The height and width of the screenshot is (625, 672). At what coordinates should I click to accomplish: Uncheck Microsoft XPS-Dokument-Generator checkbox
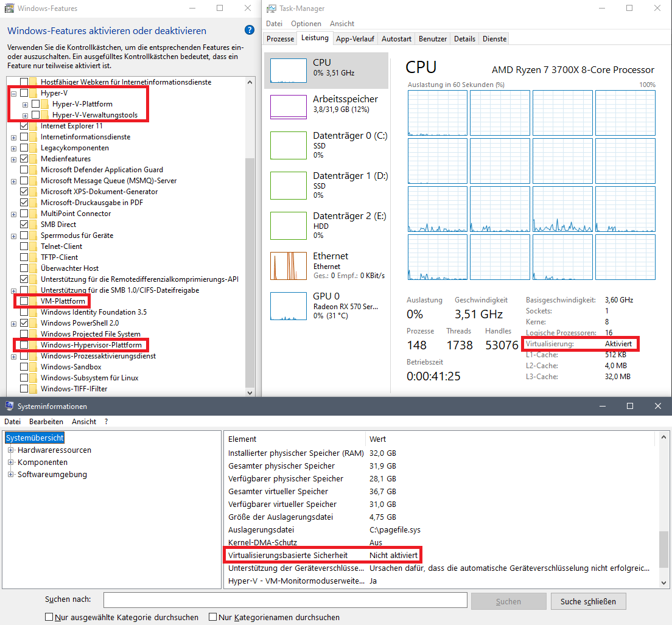(24, 192)
